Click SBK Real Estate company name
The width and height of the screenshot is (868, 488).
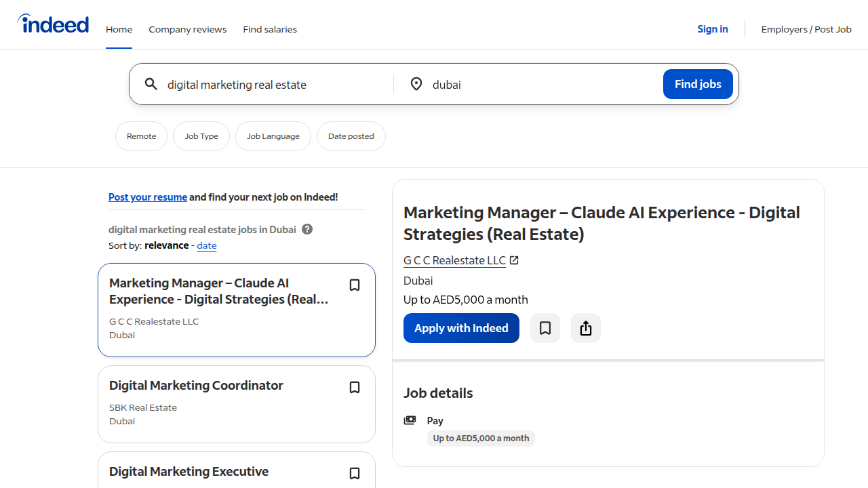[x=143, y=407]
